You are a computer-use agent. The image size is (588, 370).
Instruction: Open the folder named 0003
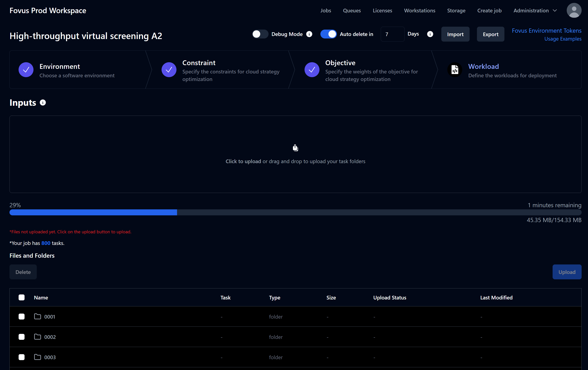coord(50,357)
